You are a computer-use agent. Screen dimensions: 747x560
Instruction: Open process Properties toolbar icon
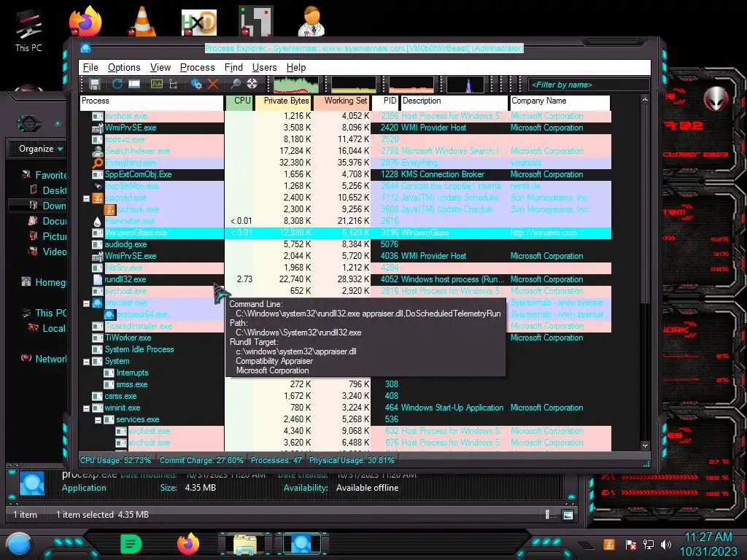[196, 85]
